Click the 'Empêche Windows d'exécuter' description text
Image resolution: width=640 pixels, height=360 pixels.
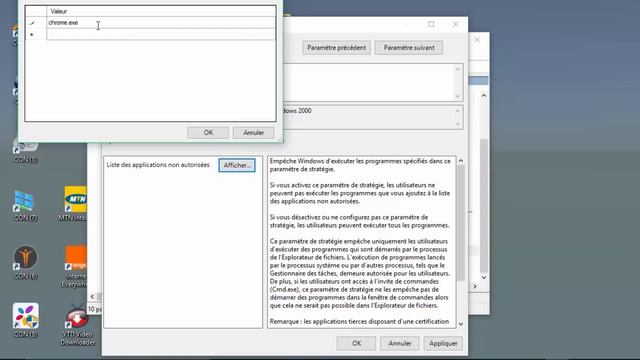click(x=360, y=165)
